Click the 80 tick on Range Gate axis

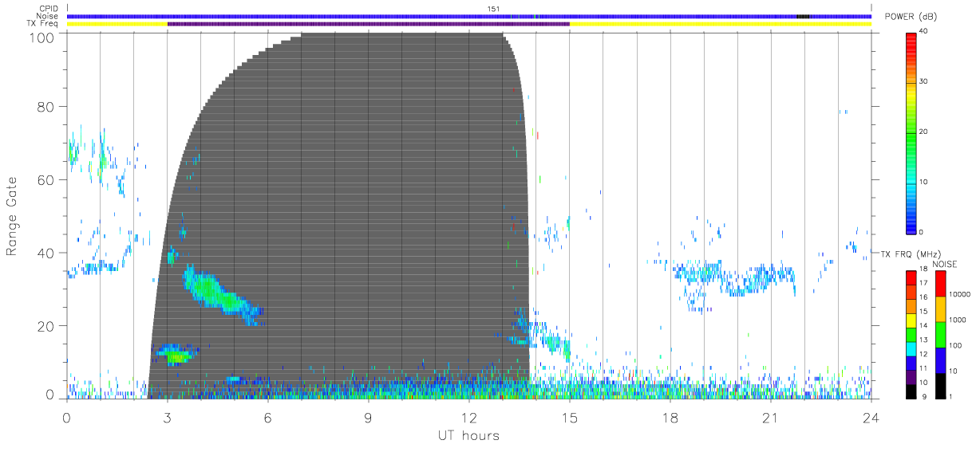pos(45,106)
